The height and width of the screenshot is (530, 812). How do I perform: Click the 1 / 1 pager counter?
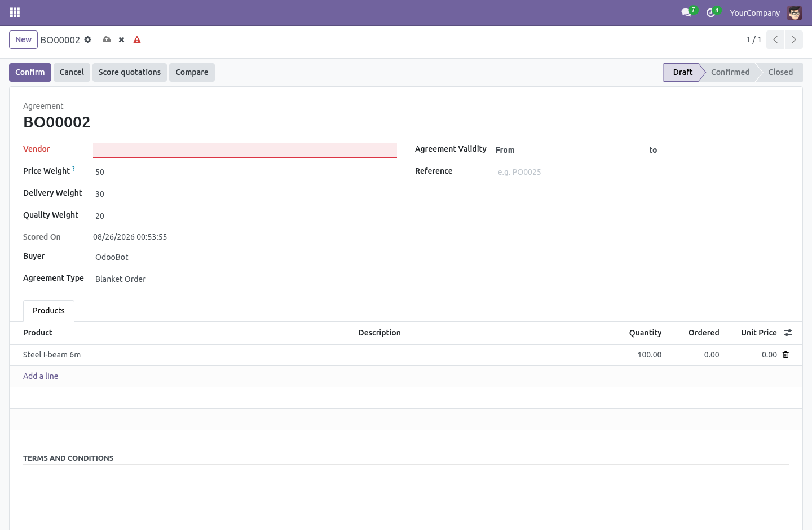pyautogui.click(x=754, y=39)
